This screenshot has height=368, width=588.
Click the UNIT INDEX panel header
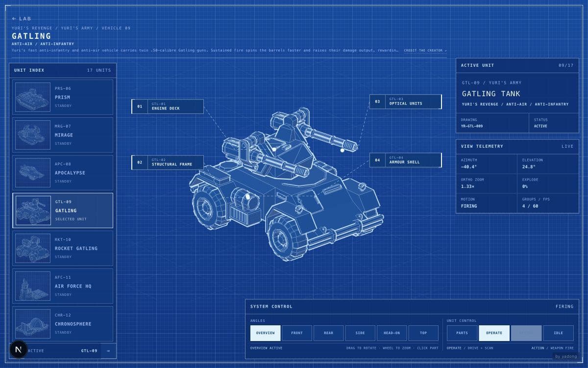[63, 70]
